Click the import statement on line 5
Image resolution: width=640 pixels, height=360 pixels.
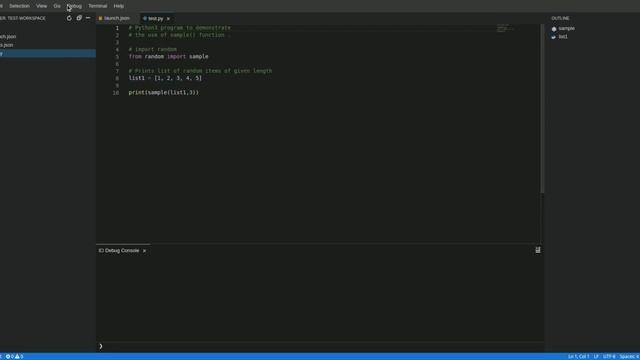[168, 57]
